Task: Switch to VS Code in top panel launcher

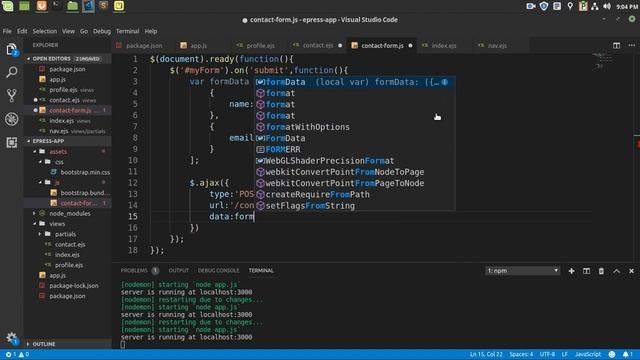Action: (x=88, y=6)
